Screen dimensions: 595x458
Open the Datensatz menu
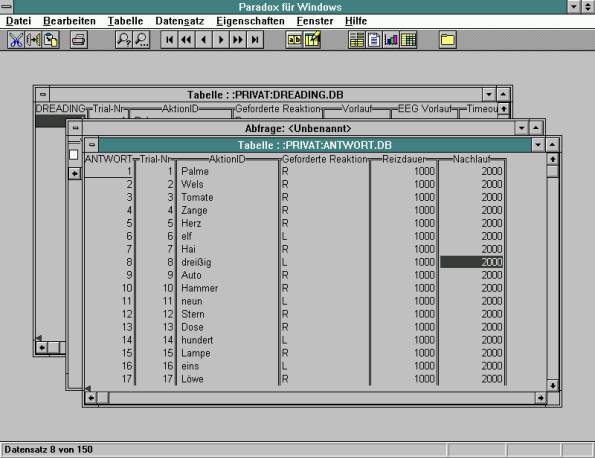click(179, 21)
